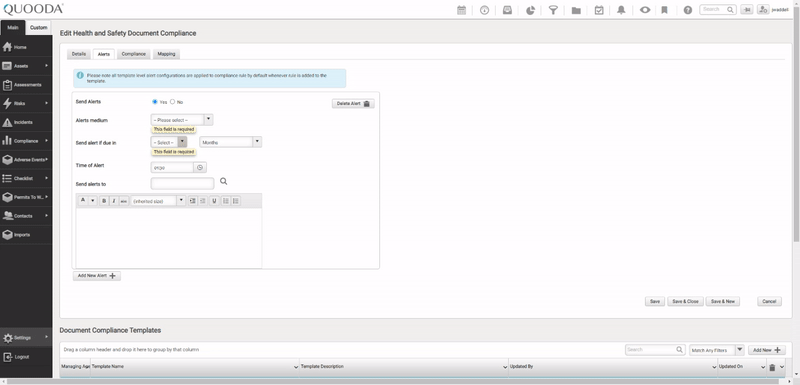This screenshot has width=800, height=385.
Task: Click the font color A button
Action: coord(83,201)
